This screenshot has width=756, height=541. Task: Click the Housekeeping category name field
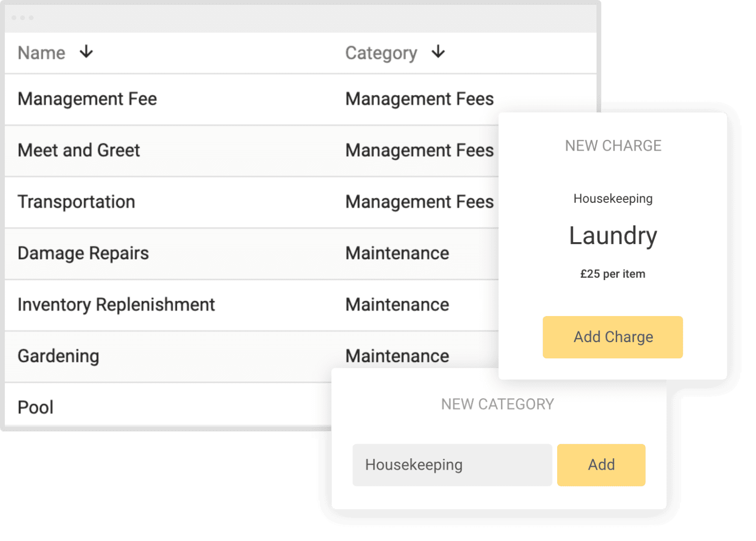click(452, 465)
